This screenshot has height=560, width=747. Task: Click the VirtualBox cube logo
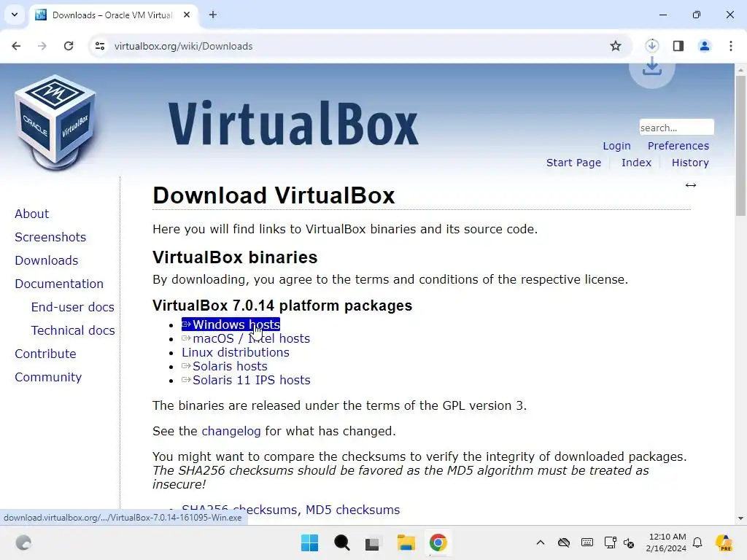(55, 122)
